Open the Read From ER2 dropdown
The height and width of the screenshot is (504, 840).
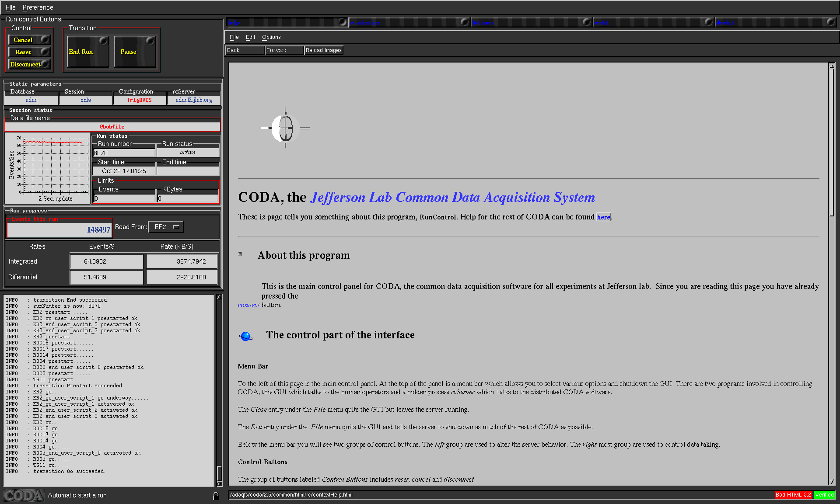(166, 227)
